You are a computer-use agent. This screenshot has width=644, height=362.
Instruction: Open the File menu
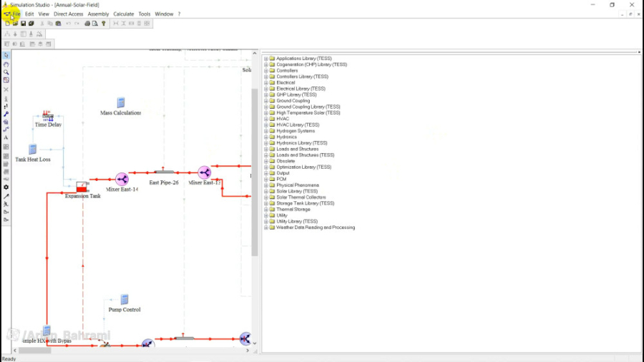point(16,14)
